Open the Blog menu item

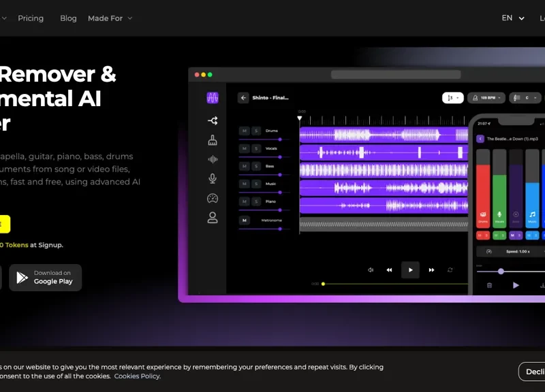point(68,18)
